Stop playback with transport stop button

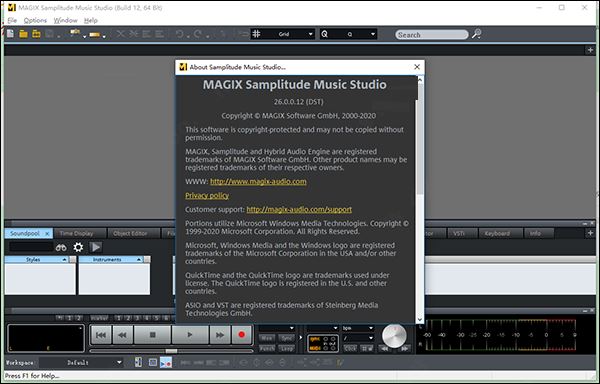click(x=153, y=335)
